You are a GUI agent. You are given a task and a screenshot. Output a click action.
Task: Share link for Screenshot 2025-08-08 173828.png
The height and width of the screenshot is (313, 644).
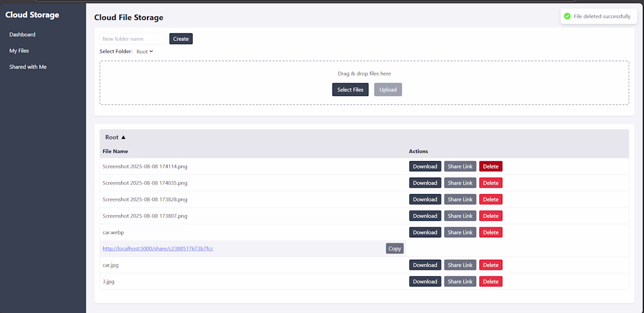click(x=460, y=199)
